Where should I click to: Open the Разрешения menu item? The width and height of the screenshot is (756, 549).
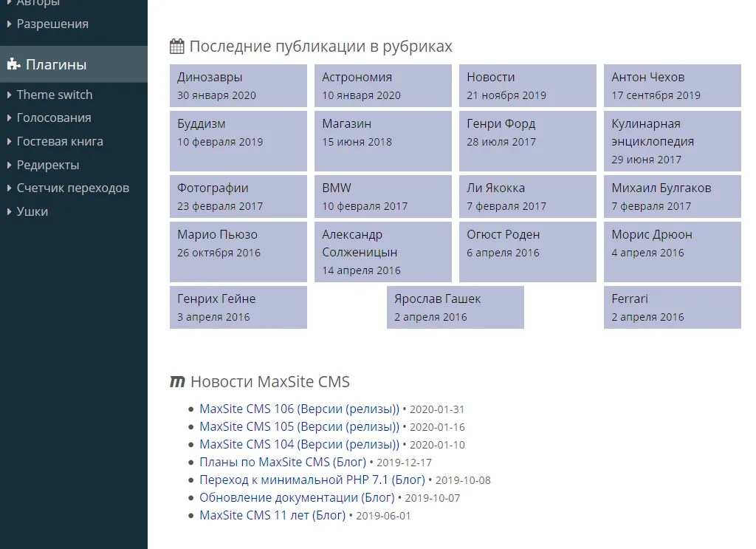click(52, 24)
